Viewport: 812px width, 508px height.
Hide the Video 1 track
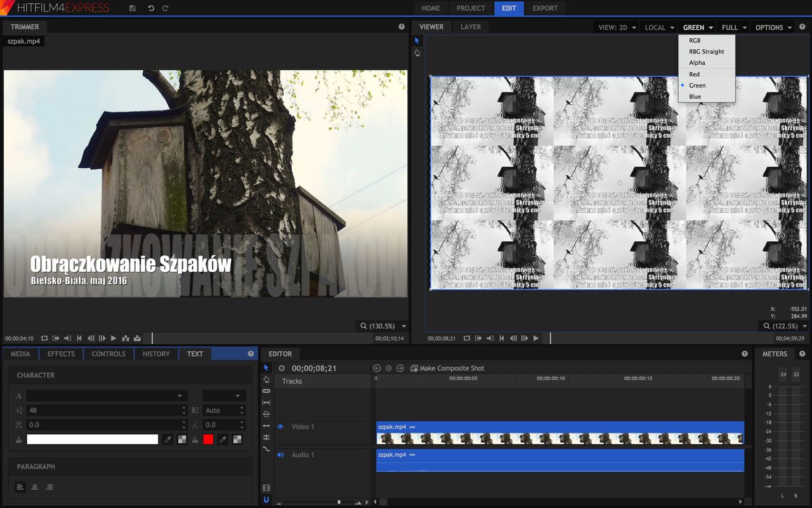click(x=280, y=427)
